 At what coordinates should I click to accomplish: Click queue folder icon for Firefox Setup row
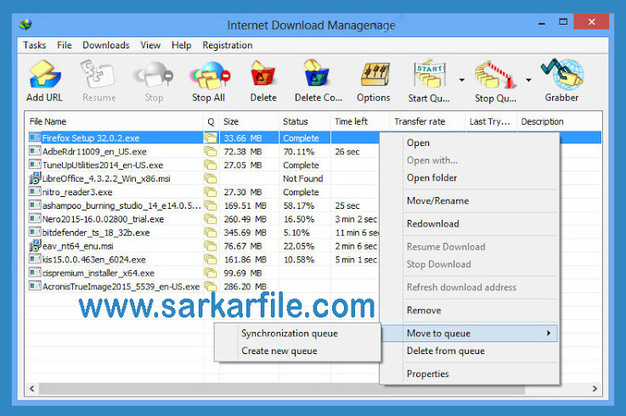click(x=210, y=138)
